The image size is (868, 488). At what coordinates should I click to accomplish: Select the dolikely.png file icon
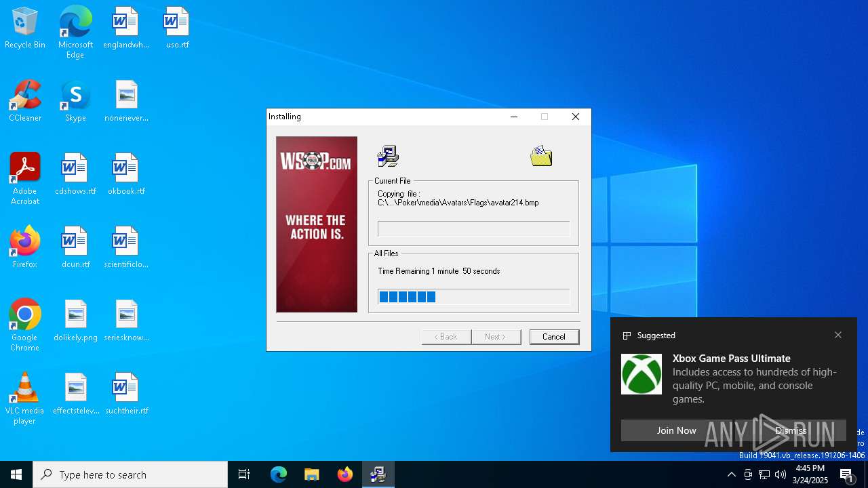coord(75,320)
